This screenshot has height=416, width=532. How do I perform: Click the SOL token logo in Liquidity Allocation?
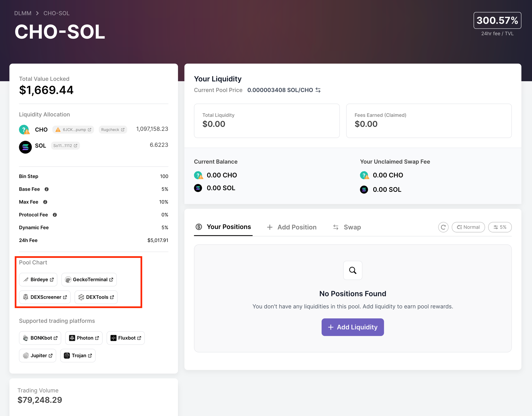pyautogui.click(x=25, y=147)
